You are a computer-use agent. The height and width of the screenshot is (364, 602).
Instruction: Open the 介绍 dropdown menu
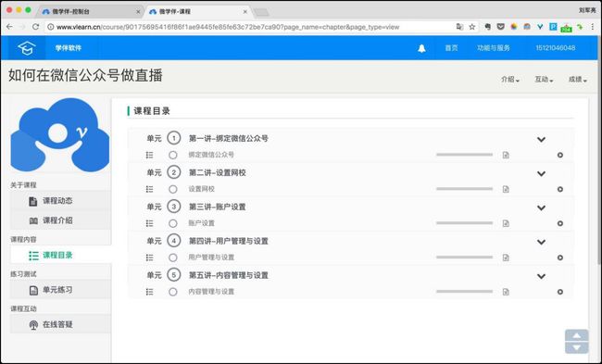[x=510, y=80]
